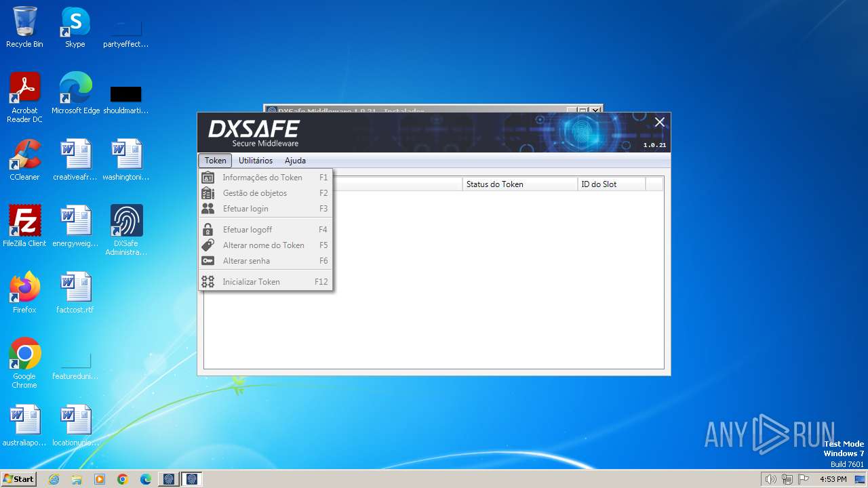This screenshot has width=868, height=488.
Task: Click the Show desktop tray button
Action: click(861, 479)
